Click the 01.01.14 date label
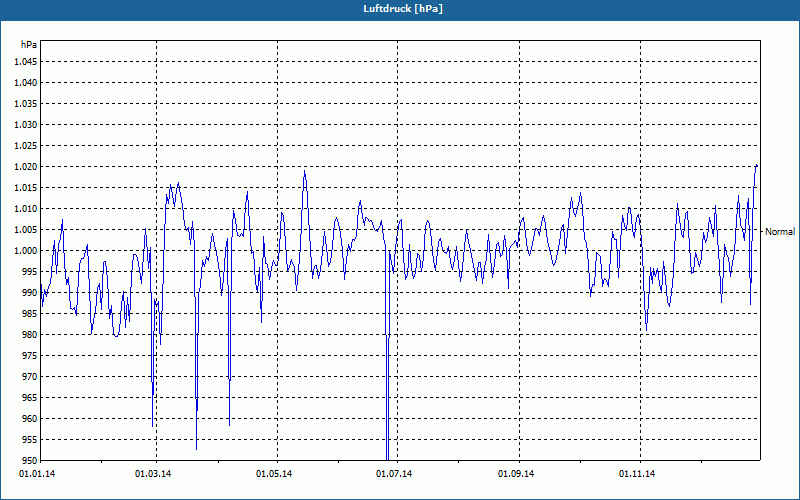 [37, 474]
